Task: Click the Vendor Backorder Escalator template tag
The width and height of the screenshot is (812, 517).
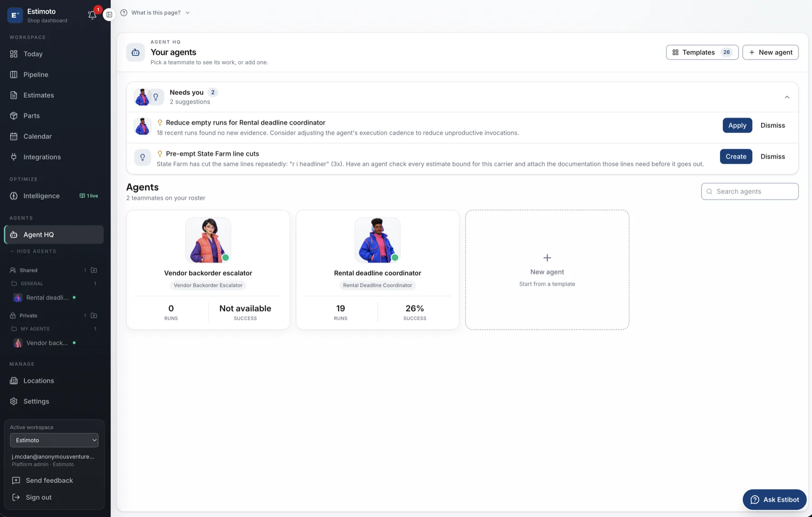Action: [x=208, y=285]
